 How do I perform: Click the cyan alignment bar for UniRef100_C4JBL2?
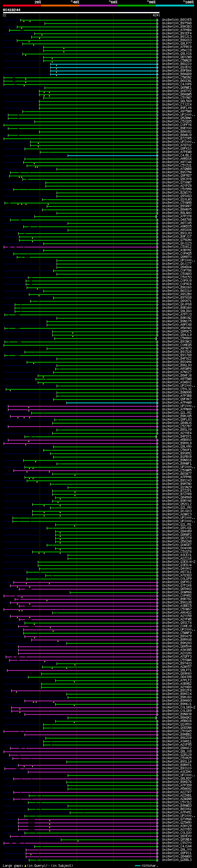pos(113,155)
